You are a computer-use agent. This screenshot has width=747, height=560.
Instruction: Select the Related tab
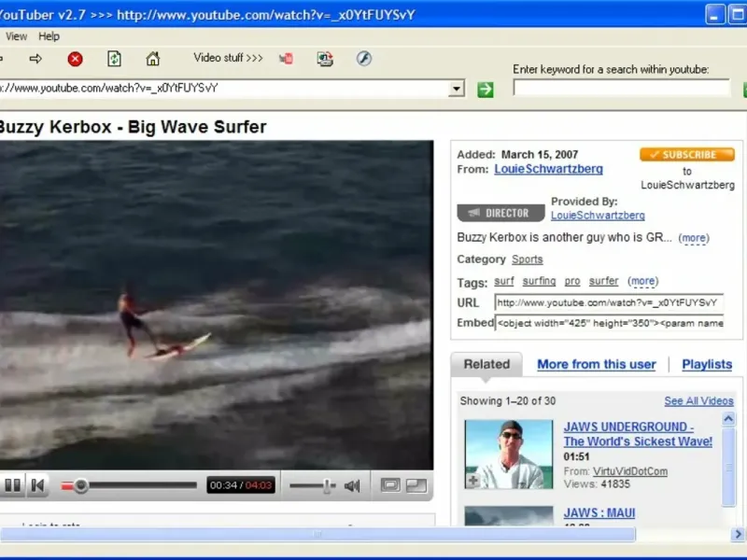coord(486,364)
